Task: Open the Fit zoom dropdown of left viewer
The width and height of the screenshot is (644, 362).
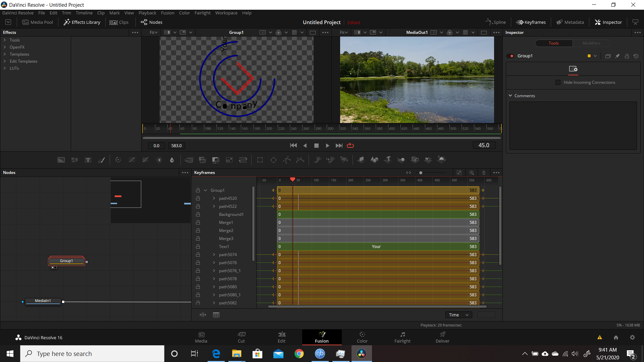Action: tap(154, 33)
